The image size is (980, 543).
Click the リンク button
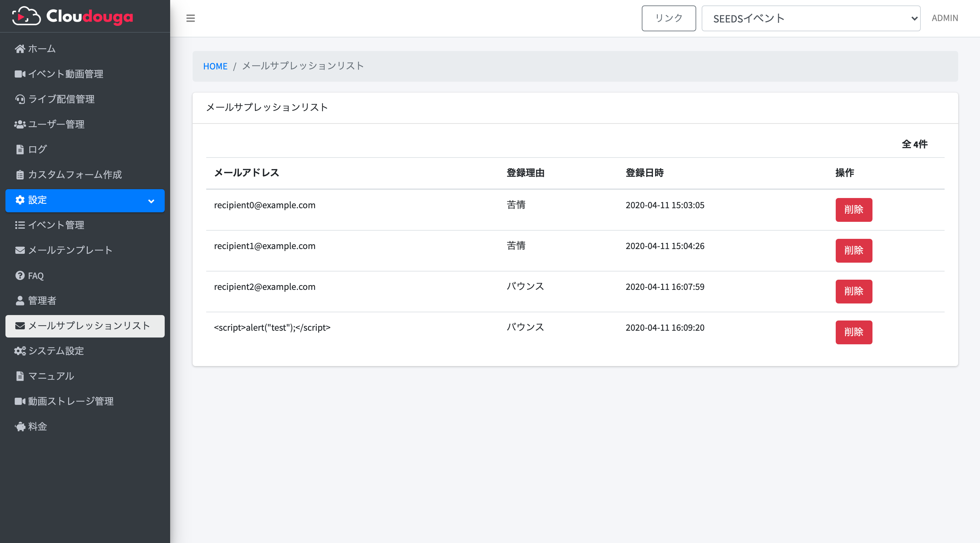[x=668, y=18]
